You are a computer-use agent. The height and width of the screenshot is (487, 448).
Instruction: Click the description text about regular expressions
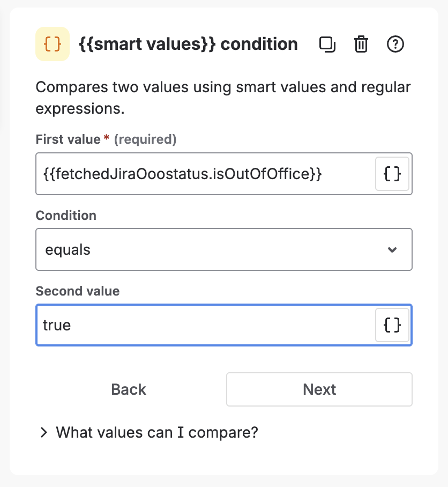click(x=222, y=98)
